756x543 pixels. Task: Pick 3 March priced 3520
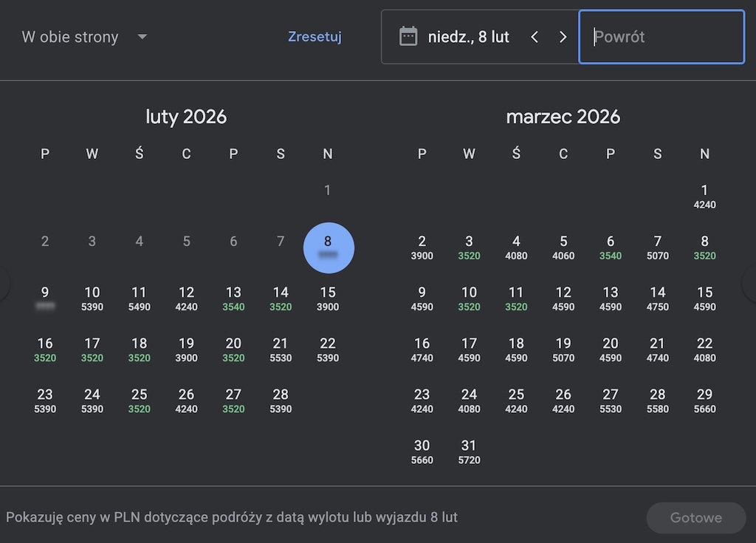click(x=469, y=247)
